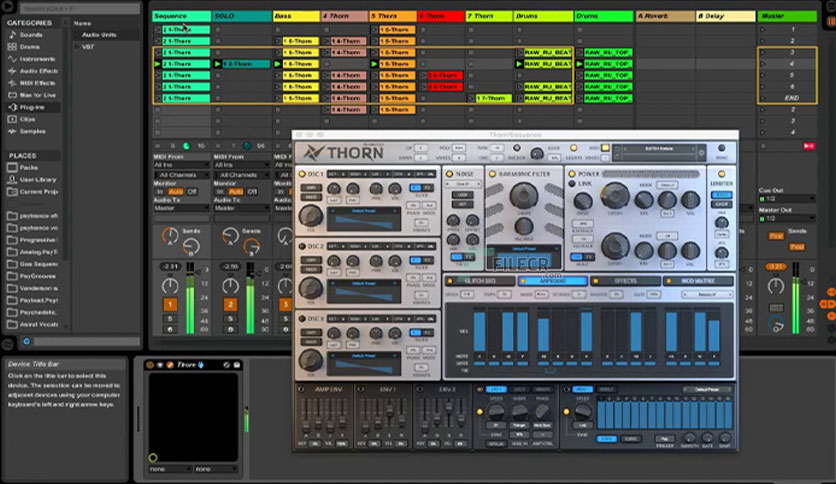
Task: Select the Sounds category icon
Action: (12, 34)
